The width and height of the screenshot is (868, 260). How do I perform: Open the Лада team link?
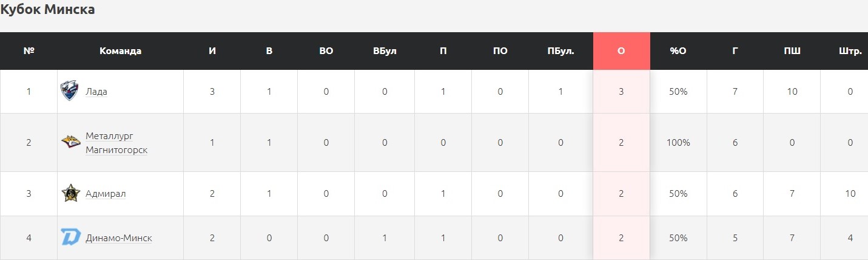(x=96, y=92)
